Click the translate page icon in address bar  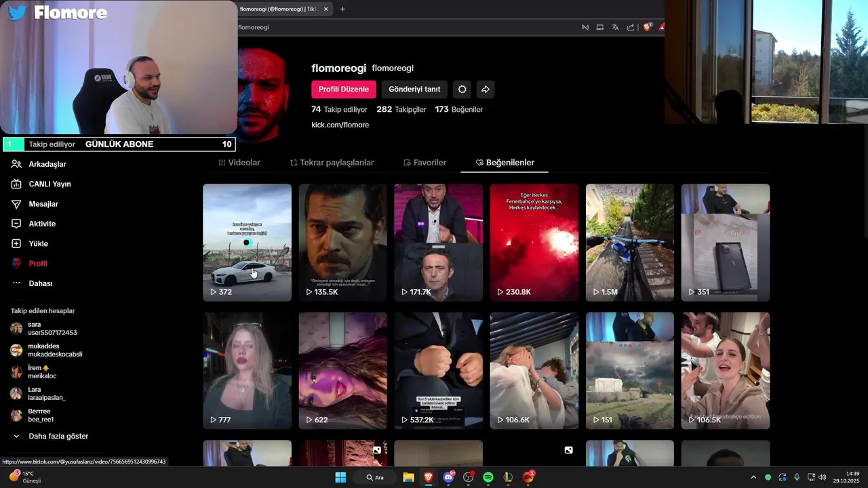coord(615,27)
